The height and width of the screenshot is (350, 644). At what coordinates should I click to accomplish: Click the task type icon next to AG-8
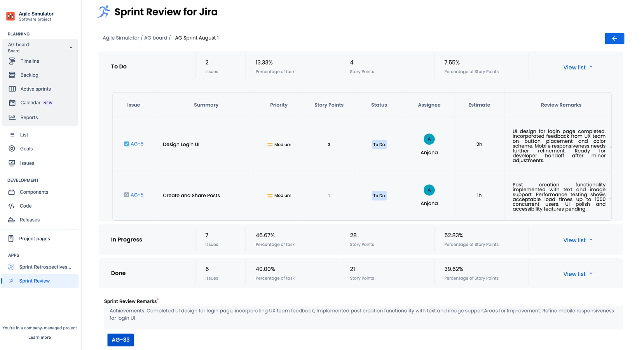tap(126, 144)
